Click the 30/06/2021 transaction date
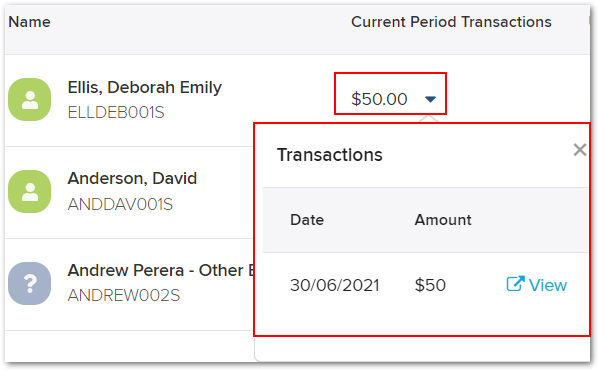The height and width of the screenshot is (371, 599). coord(334,285)
